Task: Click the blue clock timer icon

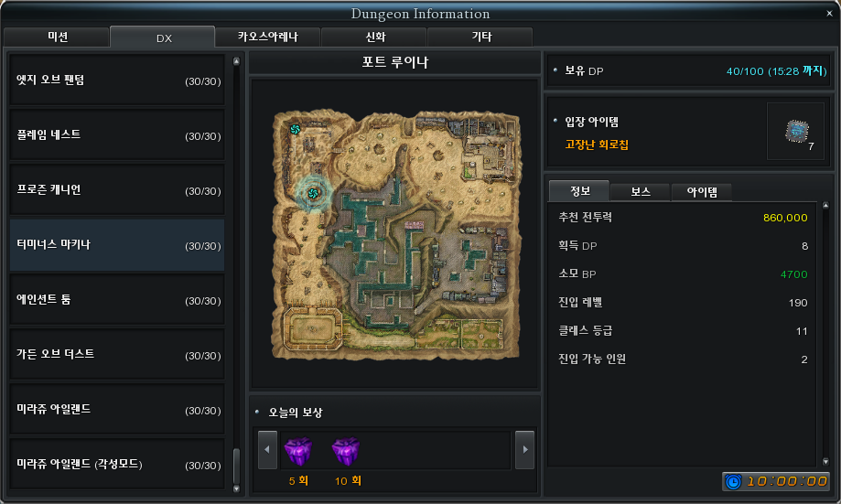Action: (x=733, y=481)
